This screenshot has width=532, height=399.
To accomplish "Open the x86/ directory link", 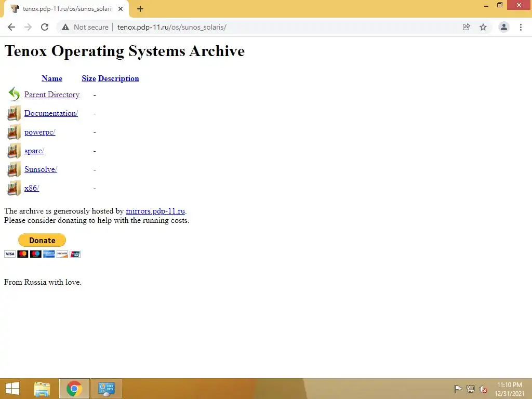I will (x=32, y=188).
